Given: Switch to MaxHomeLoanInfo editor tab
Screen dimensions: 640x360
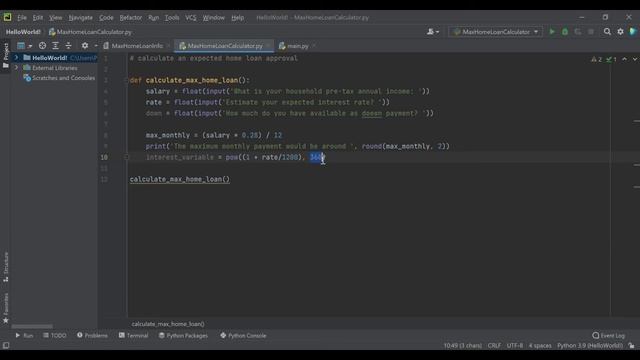Looking at the screenshot, I should (137, 46).
